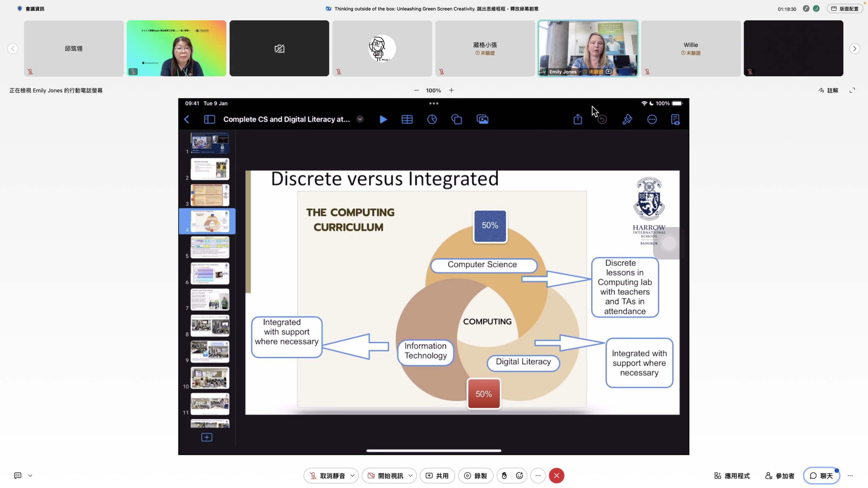The width and height of the screenshot is (868, 488).
Task: Zoom in shared screen with plus
Action: [451, 90]
